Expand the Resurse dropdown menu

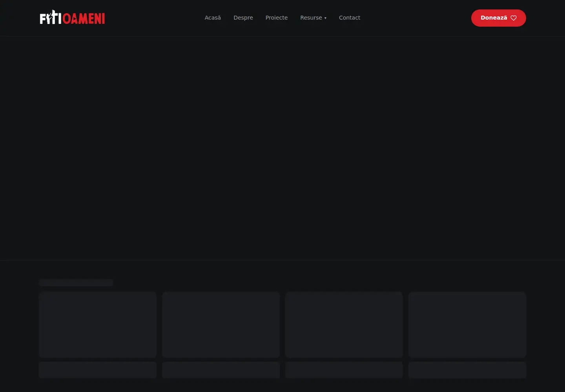(x=313, y=18)
